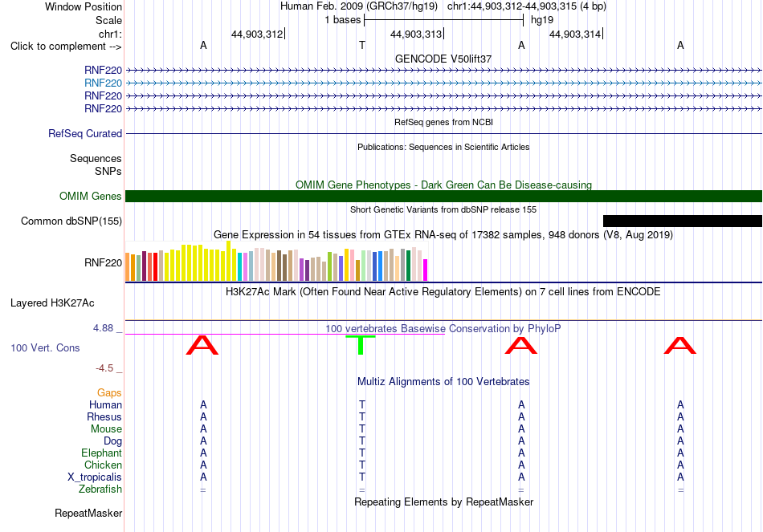Click the T in the Human alignment row

point(362,405)
